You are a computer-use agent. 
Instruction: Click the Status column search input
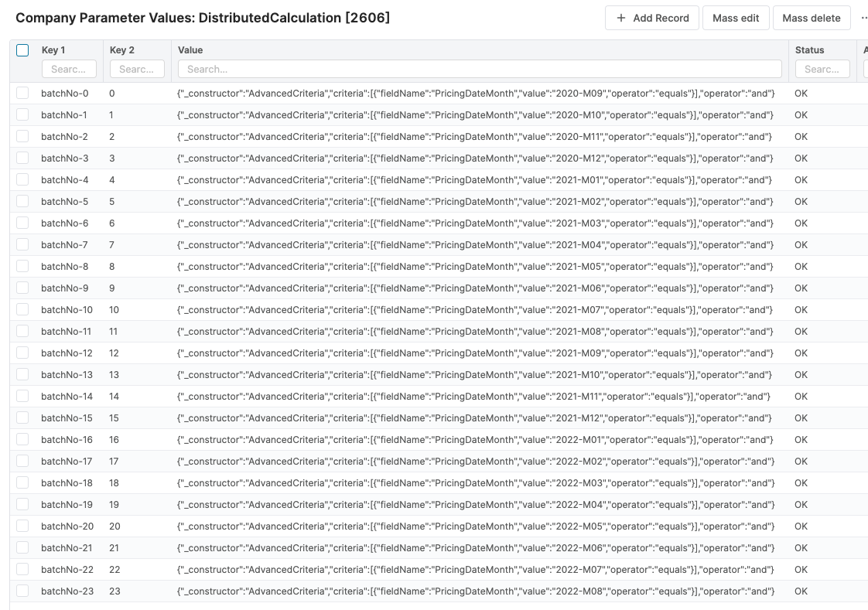tap(822, 69)
